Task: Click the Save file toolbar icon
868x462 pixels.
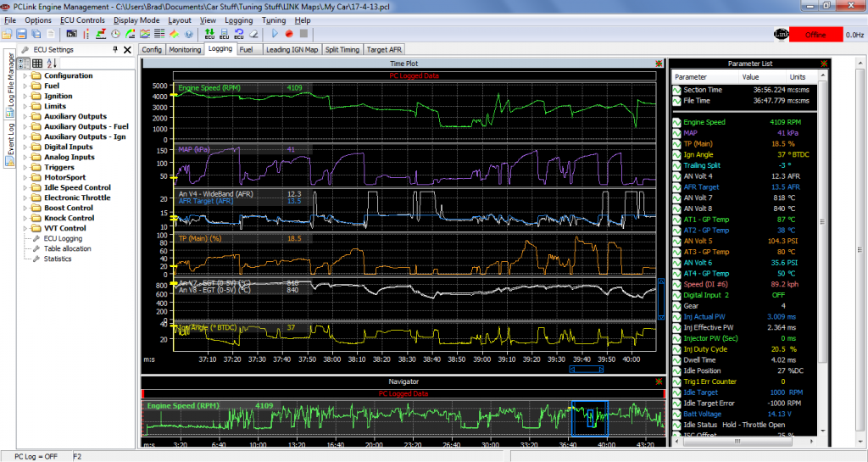Action: tap(21, 34)
